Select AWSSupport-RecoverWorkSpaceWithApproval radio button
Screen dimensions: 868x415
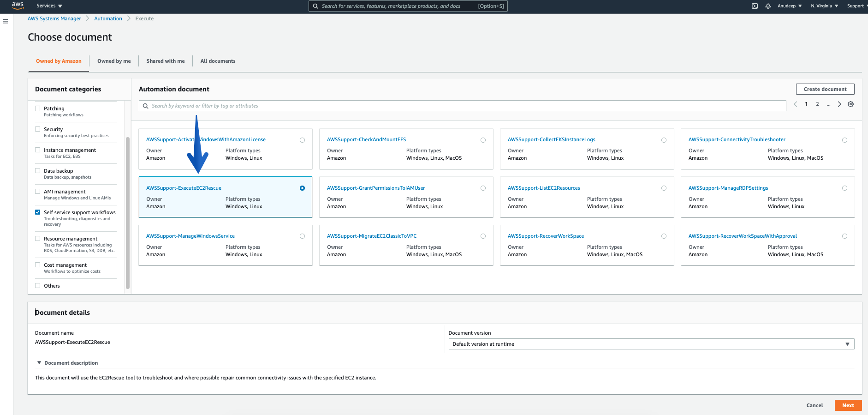(x=844, y=236)
